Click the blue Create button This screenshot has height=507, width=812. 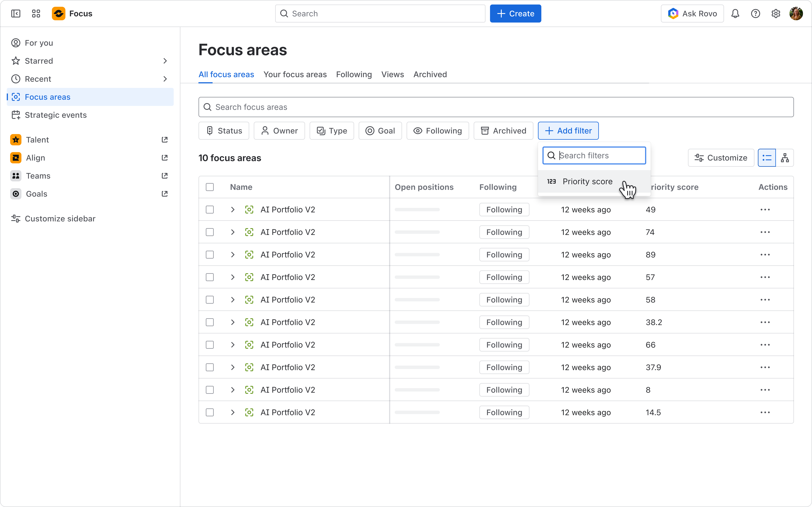(x=515, y=13)
